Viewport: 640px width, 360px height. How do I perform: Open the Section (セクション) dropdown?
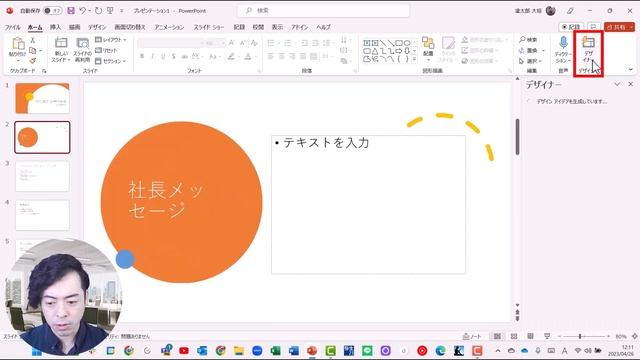tap(110, 61)
